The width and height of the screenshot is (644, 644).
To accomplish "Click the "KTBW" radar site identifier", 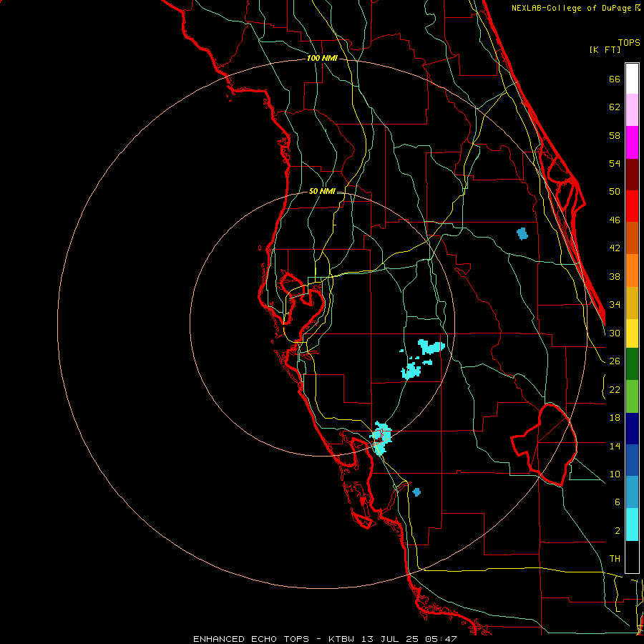I will tap(341, 639).
